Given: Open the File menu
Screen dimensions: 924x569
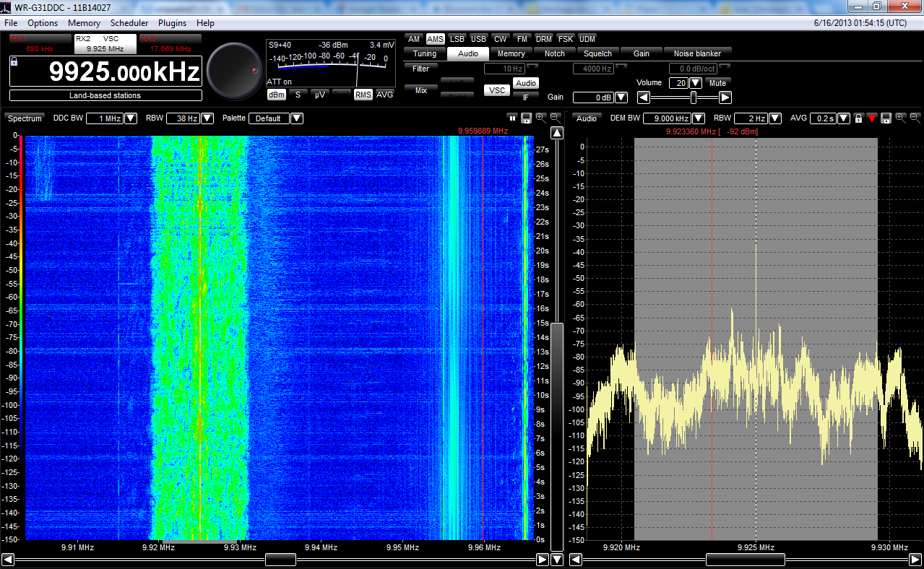Looking at the screenshot, I should (x=11, y=23).
